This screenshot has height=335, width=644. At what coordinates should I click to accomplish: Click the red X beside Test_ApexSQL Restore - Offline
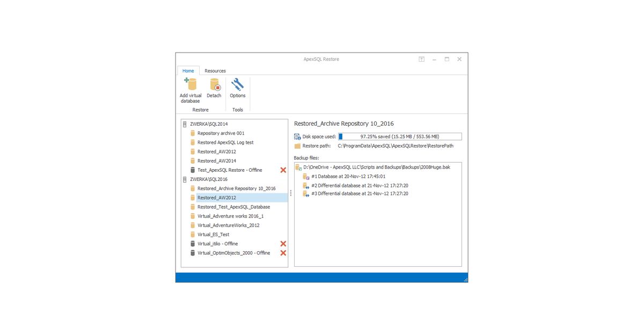click(283, 170)
